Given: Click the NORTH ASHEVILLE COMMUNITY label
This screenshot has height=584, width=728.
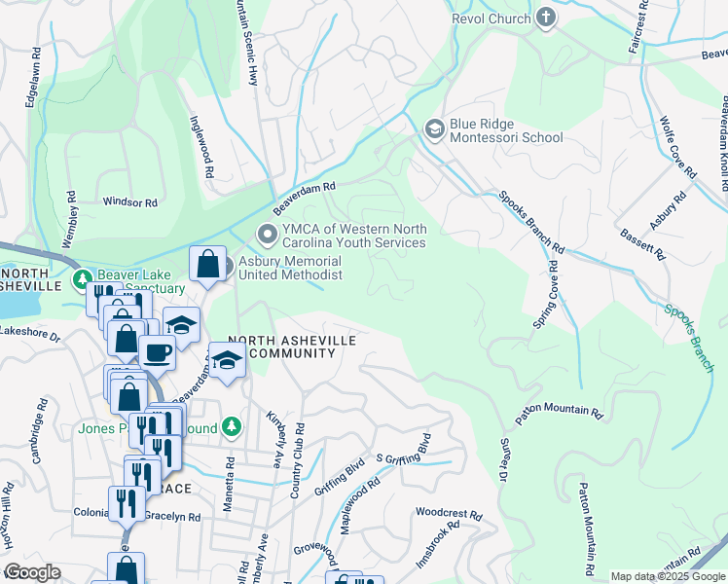Looking at the screenshot, I should click(x=292, y=347).
